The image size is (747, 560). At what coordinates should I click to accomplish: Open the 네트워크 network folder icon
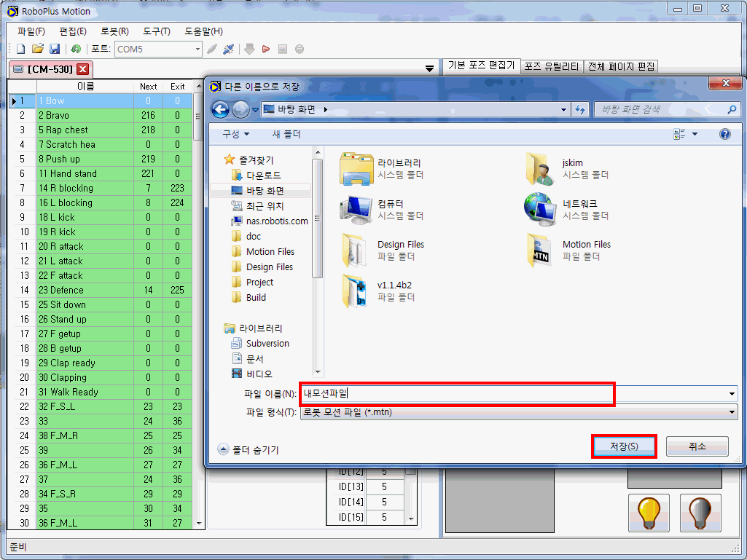pos(540,210)
